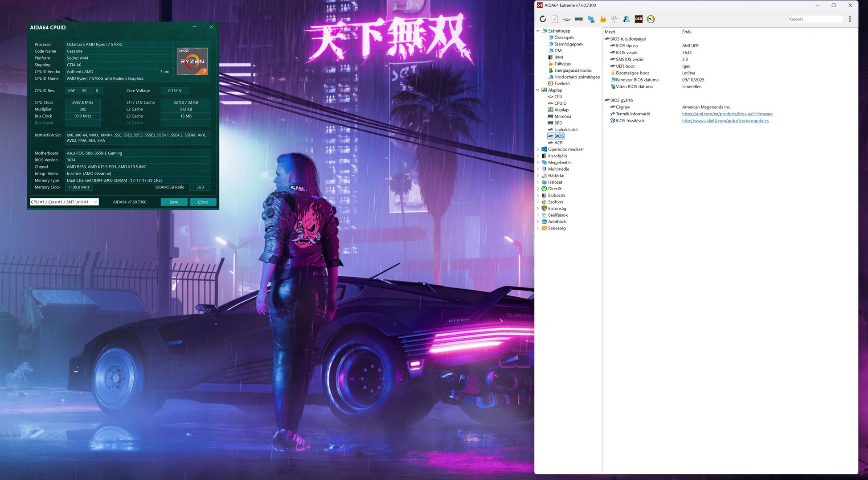Screen dimensions: 868x480
Task: Open the ACPI tree entry
Action: click(x=559, y=143)
